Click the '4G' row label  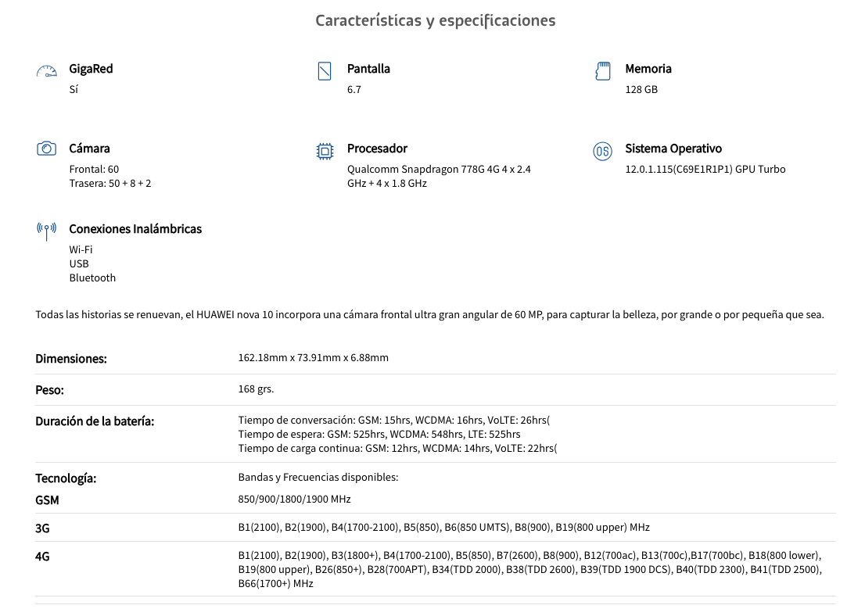tap(42, 557)
